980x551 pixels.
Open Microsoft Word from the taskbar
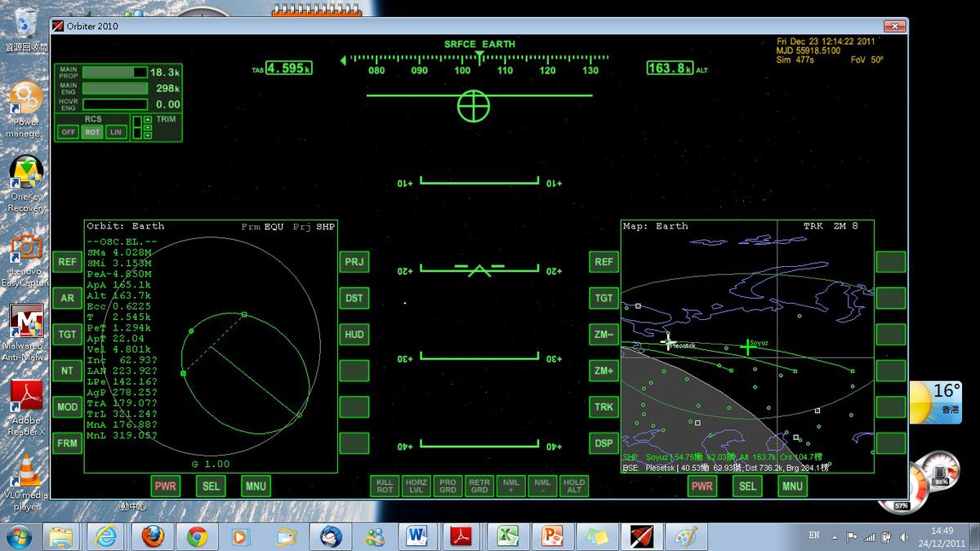click(417, 536)
